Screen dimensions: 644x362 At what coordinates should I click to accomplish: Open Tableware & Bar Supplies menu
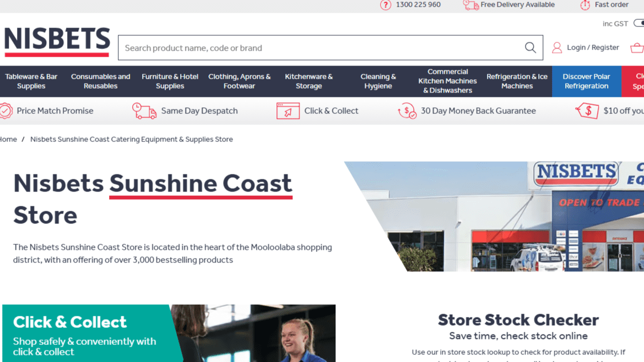tap(31, 81)
